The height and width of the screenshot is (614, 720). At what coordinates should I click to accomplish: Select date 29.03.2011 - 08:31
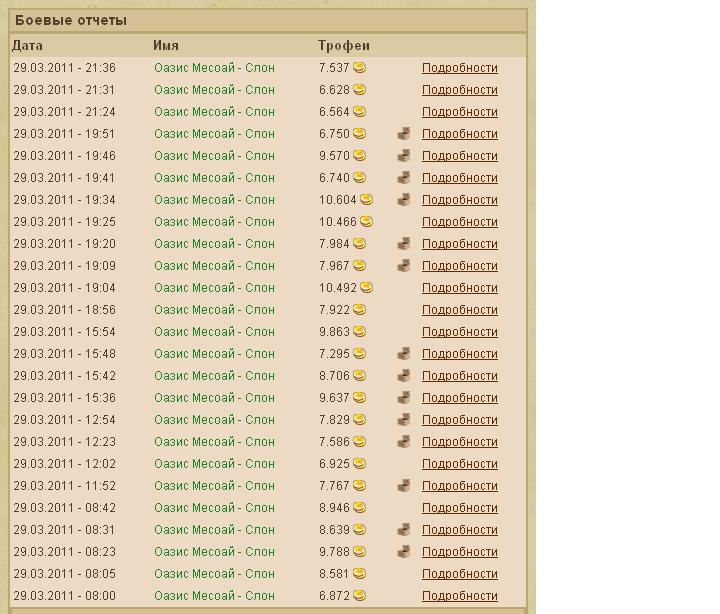pos(64,530)
